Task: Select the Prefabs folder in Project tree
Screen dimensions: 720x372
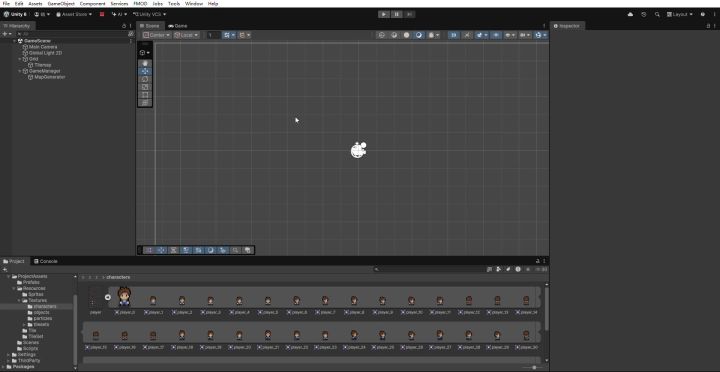Action: pos(31,282)
